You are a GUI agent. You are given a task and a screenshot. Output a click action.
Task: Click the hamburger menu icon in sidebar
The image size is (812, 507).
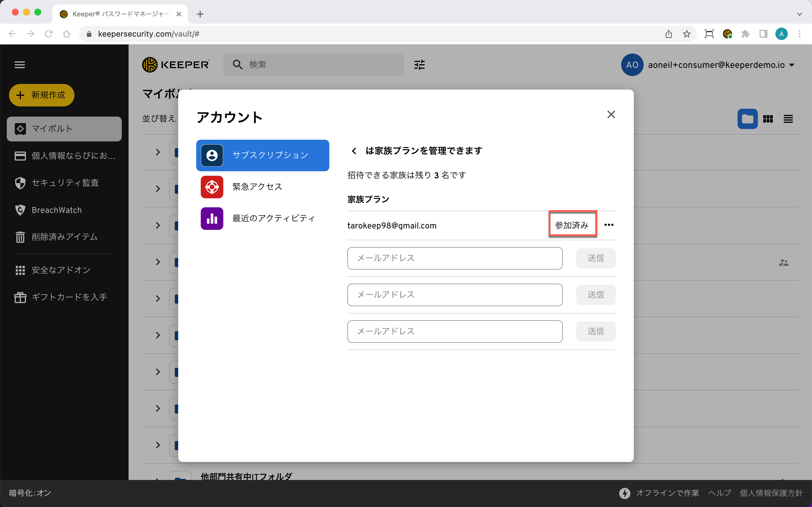tap(20, 65)
